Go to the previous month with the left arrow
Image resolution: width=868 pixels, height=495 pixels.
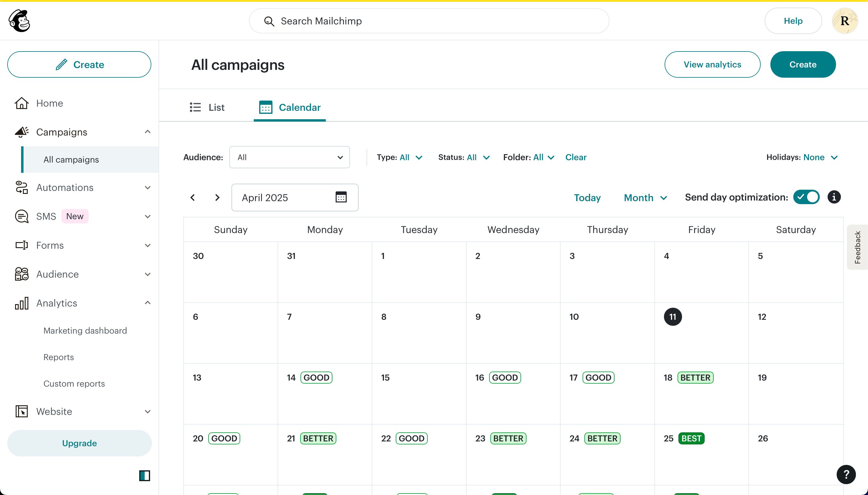click(x=193, y=198)
